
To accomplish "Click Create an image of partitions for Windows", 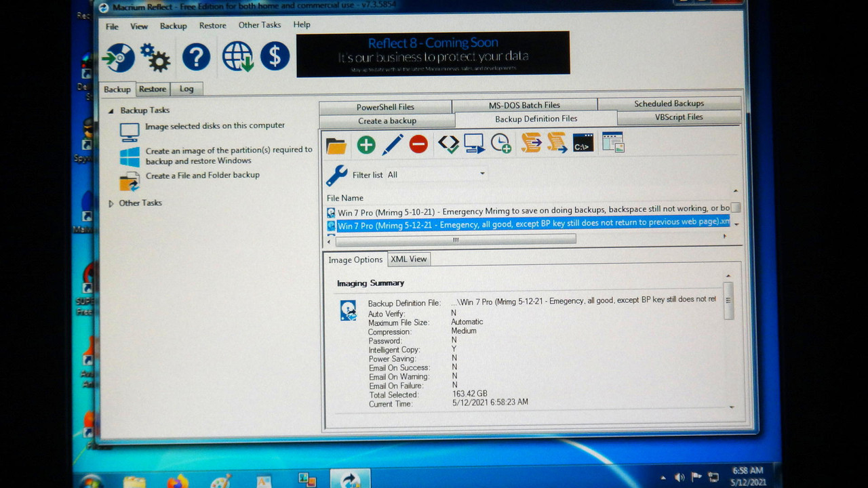I will [229, 155].
